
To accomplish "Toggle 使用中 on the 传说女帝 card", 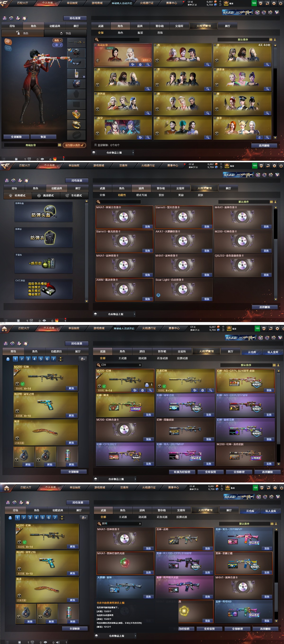I will [146, 60].
